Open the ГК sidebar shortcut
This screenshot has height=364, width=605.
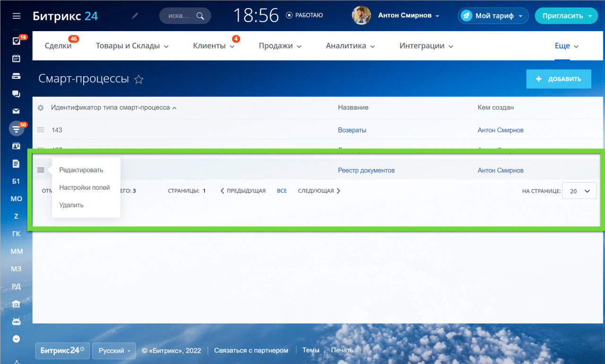coord(17,234)
